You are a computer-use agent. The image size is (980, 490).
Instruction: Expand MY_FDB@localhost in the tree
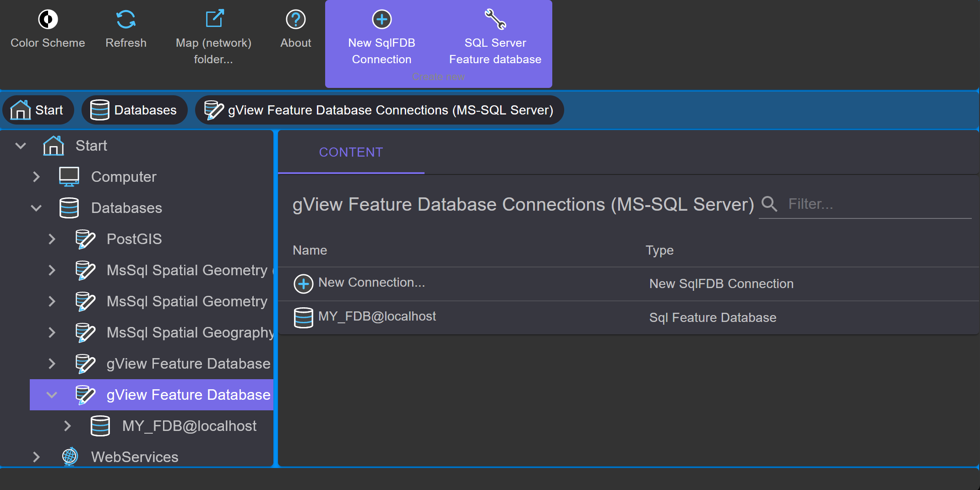pos(67,426)
